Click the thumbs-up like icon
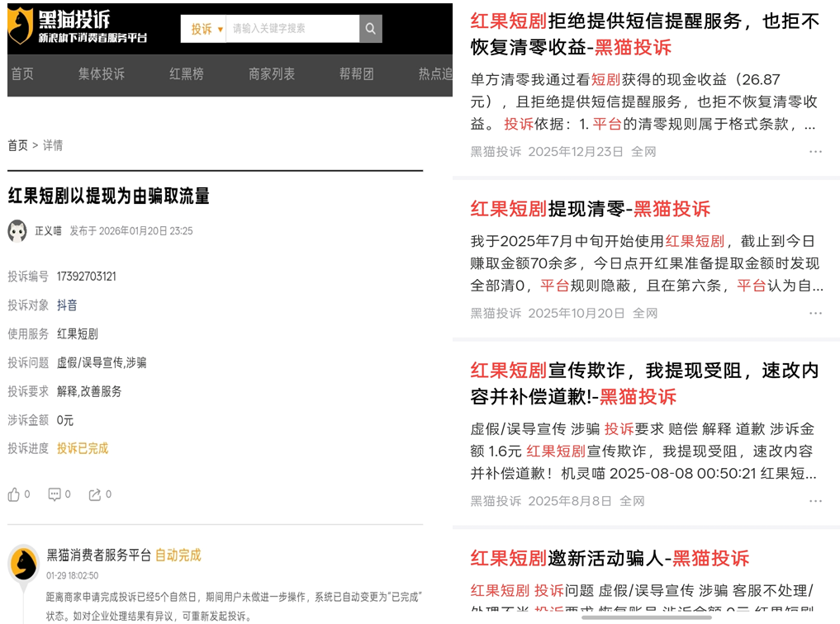The image size is (840, 624). [14, 494]
